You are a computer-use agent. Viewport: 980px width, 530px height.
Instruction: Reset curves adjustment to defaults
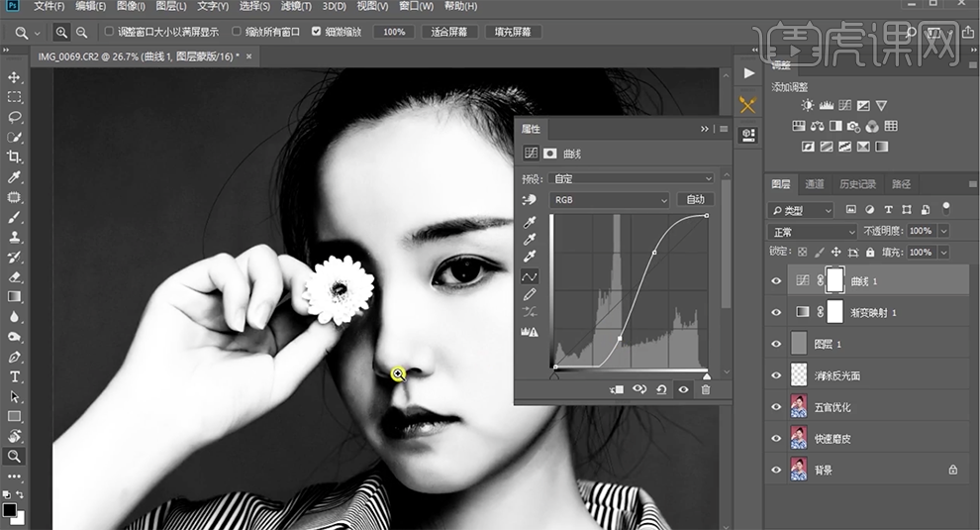pyautogui.click(x=661, y=389)
